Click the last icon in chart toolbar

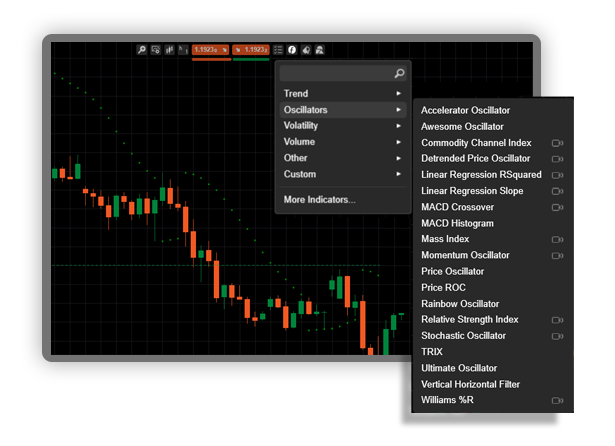pos(320,50)
